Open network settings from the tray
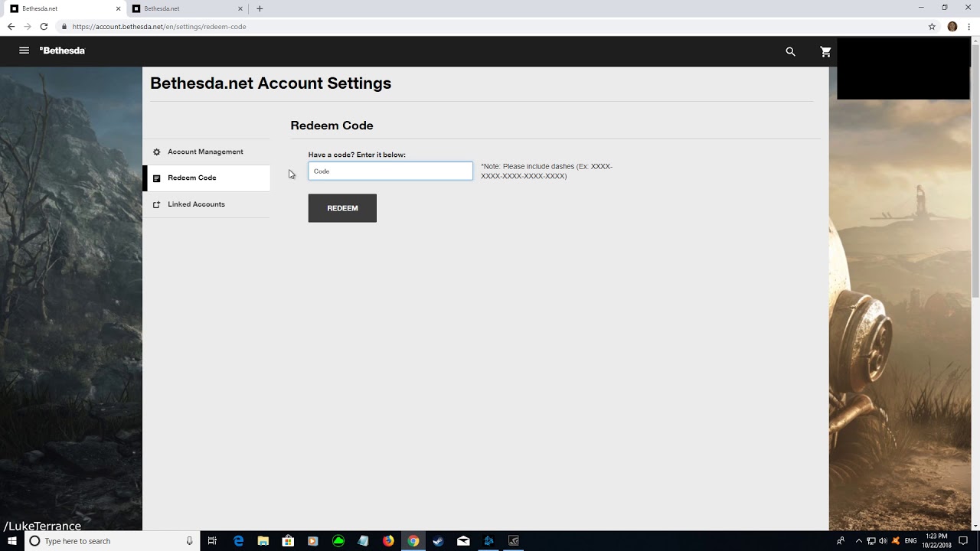The image size is (980, 551). (871, 541)
